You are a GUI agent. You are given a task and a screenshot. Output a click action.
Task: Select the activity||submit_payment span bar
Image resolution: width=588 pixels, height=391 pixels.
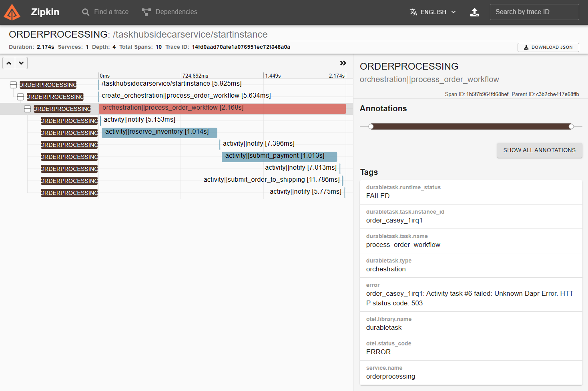279,156
